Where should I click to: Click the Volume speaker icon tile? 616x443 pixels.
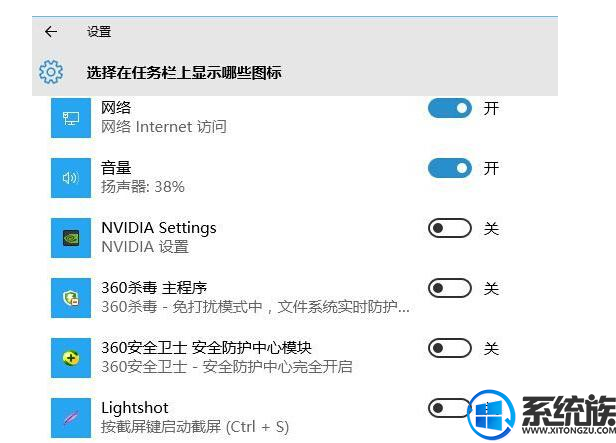click(71, 178)
